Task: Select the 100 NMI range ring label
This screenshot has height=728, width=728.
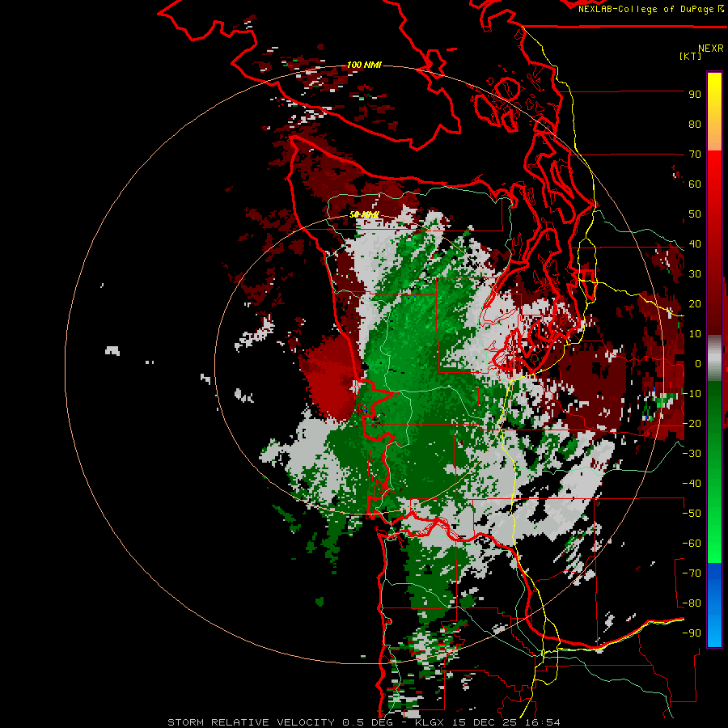Action: coord(365,65)
